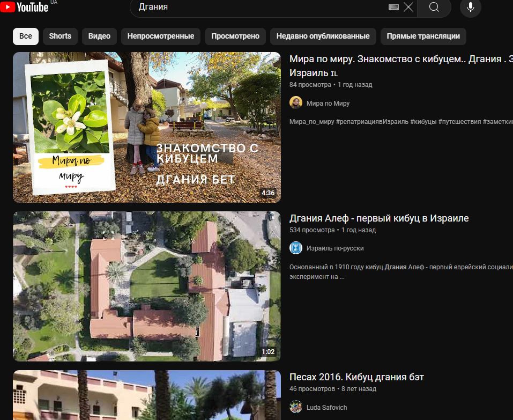The image size is (513, 420).
Task: Filter results by Видео
Action: pyautogui.click(x=100, y=36)
